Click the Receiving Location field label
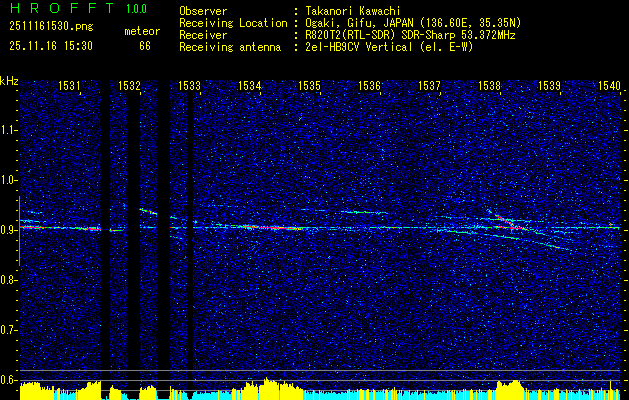Viewport: 629px width, 400px height. coord(233,23)
